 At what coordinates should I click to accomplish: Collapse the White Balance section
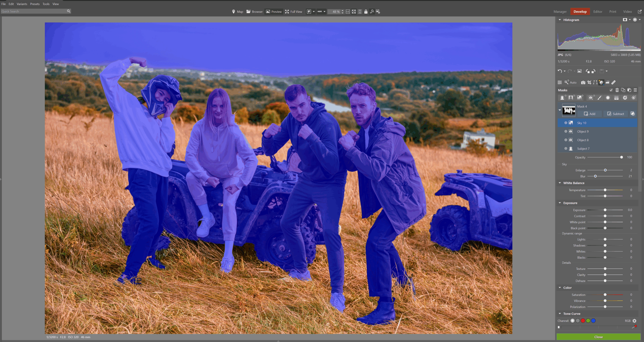(x=560, y=183)
